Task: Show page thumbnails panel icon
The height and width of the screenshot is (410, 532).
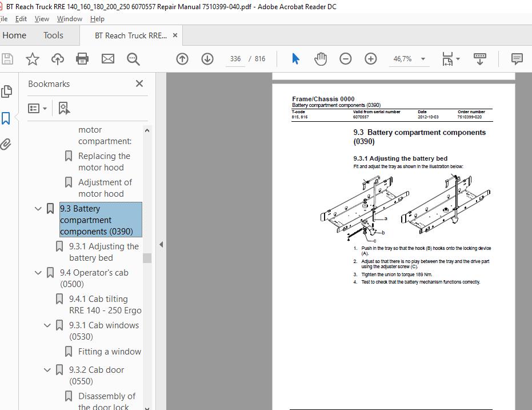Action: (6, 91)
